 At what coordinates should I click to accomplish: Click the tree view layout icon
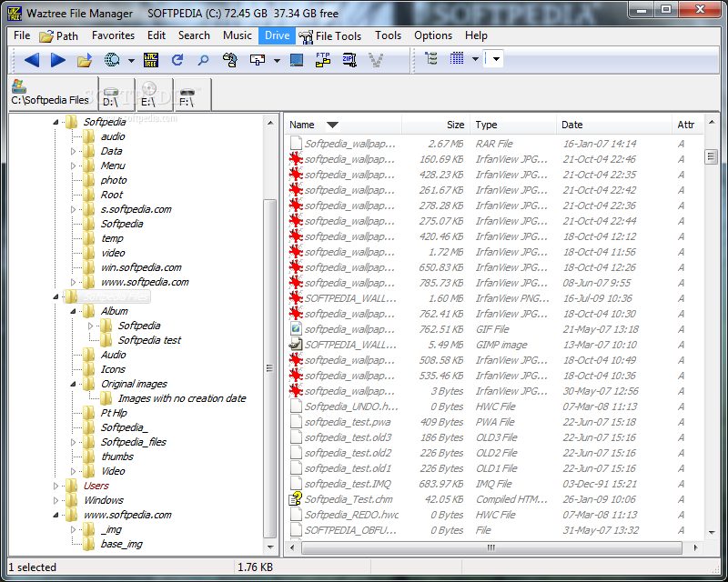[x=431, y=58]
